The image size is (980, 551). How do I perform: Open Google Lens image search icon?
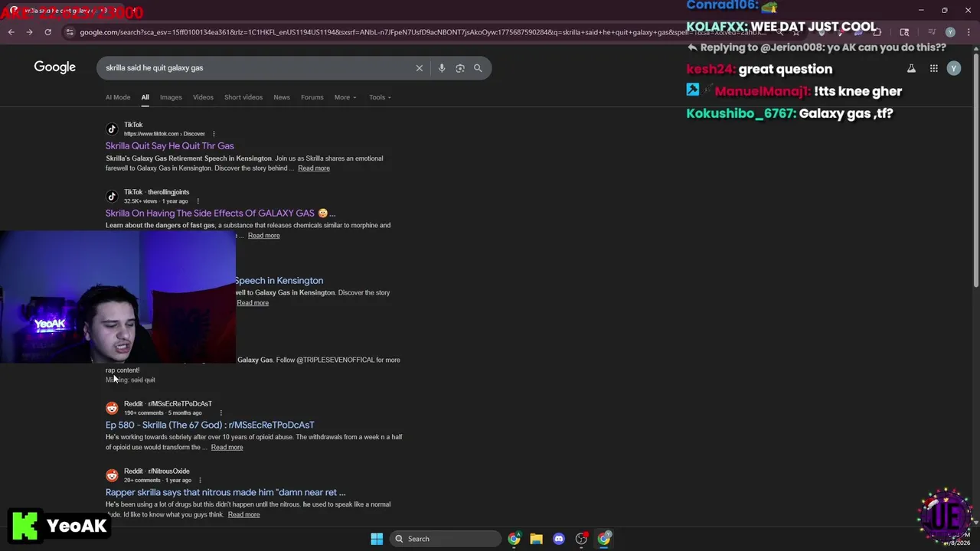pyautogui.click(x=460, y=68)
